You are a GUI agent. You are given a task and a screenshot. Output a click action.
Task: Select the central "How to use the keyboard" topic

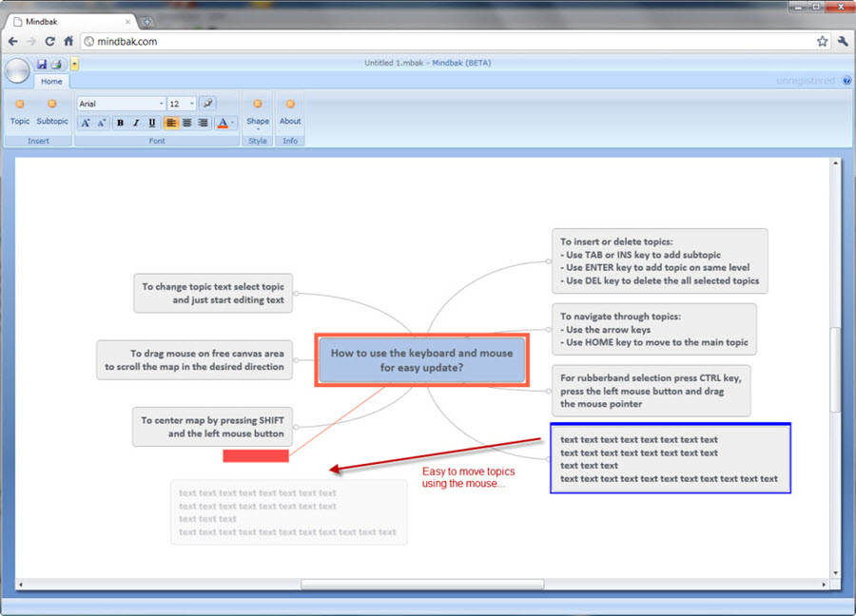[421, 359]
